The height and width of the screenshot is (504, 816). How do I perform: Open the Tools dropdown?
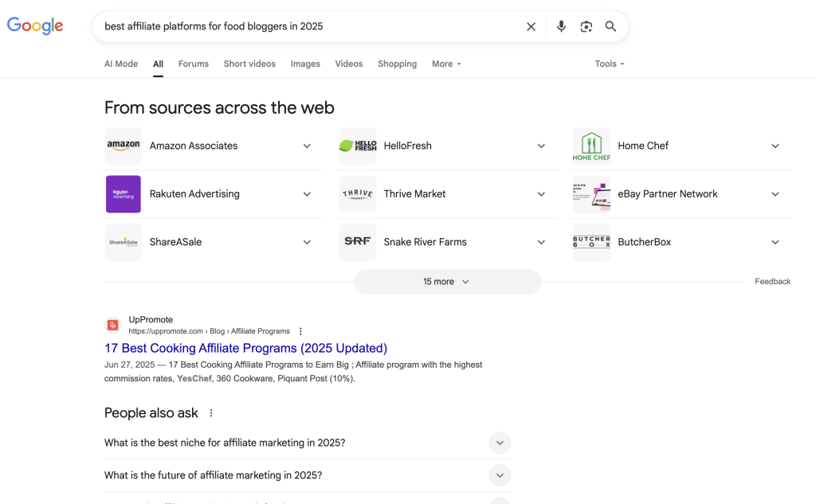click(610, 64)
